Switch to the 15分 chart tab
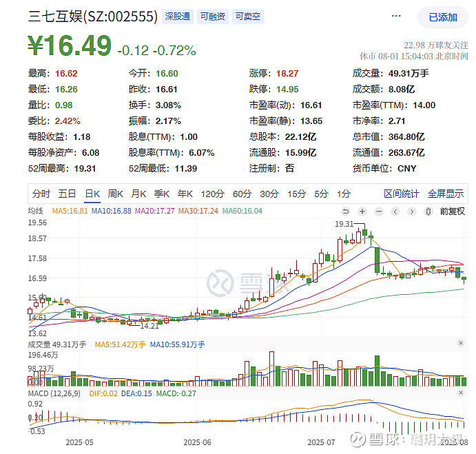476x454 pixels. [x=297, y=194]
